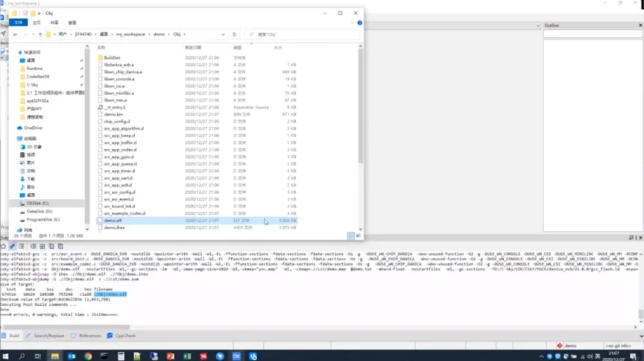Open ProgramDisk (E:) in navigation pane

click(x=42, y=219)
